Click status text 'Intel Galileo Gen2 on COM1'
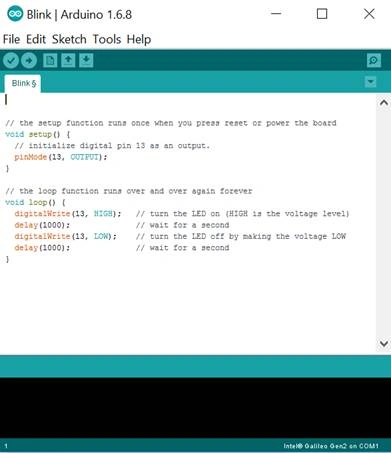 tap(331, 446)
